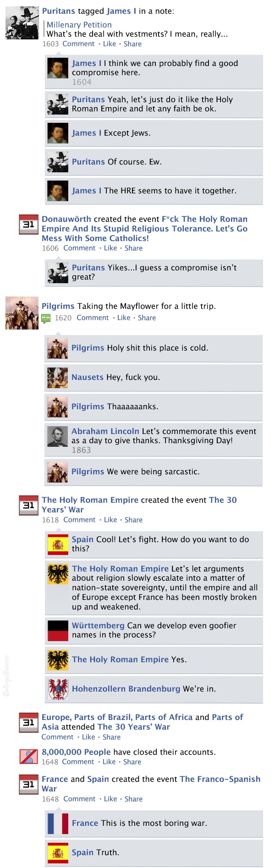Click Spain's flag avatar in the last comment
The width and height of the screenshot is (275, 868).
pyautogui.click(x=58, y=852)
